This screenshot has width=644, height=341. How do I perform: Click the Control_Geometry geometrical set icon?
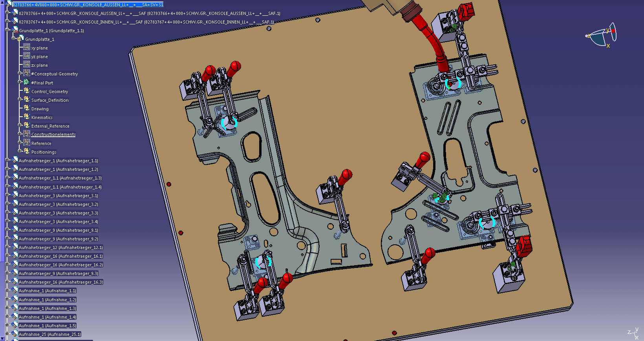(27, 91)
